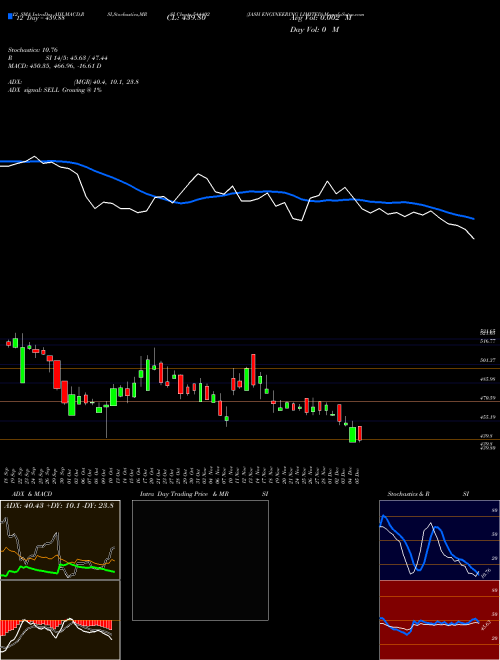This screenshot has height=660, width=500.
Task: Click the 'Day Vol: 0 M' label
Action: [x=314, y=30]
